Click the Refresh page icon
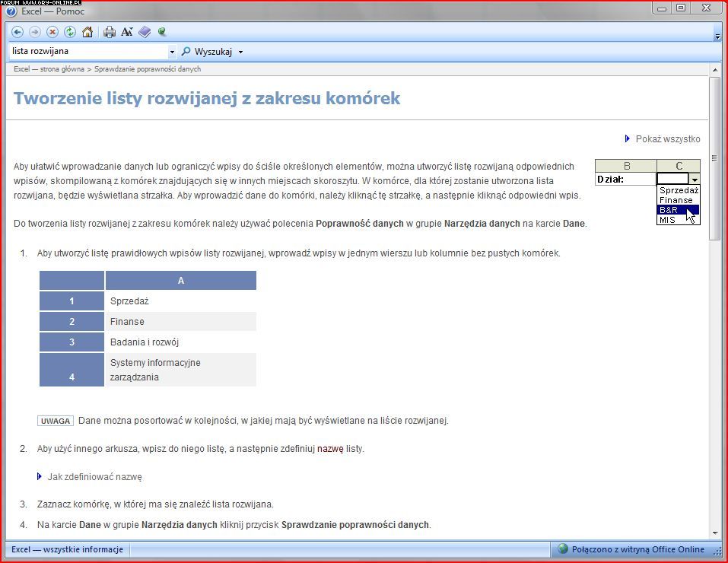Image resolution: width=728 pixels, height=563 pixels. [x=70, y=32]
